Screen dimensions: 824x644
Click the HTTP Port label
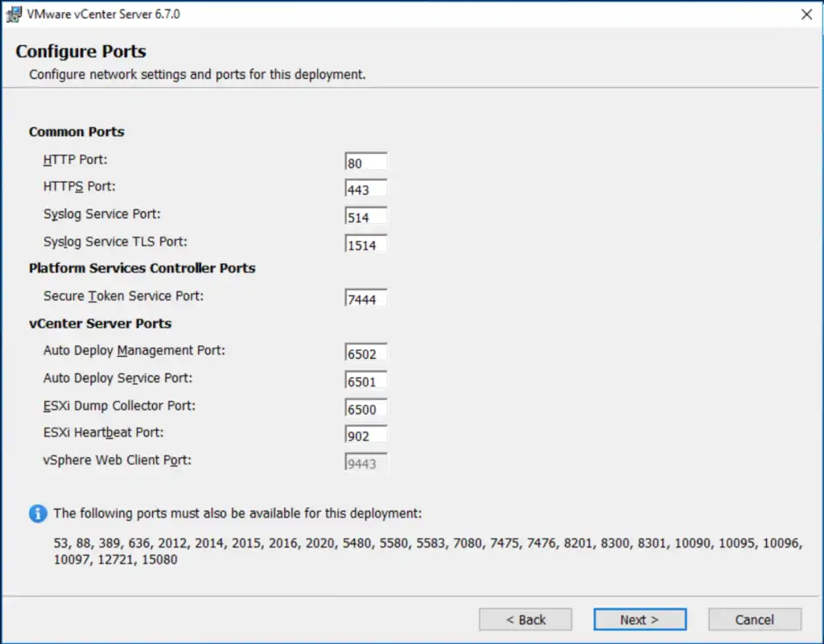click(75, 159)
